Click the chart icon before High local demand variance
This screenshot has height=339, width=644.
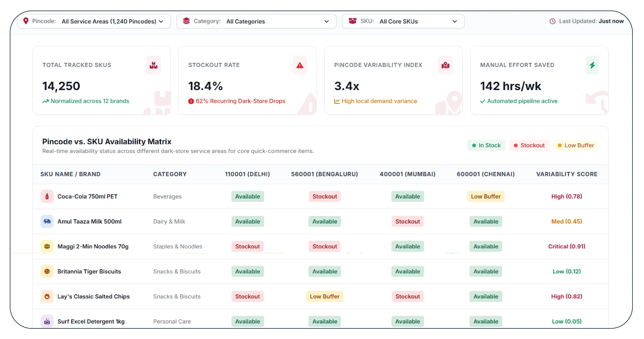pyautogui.click(x=337, y=101)
